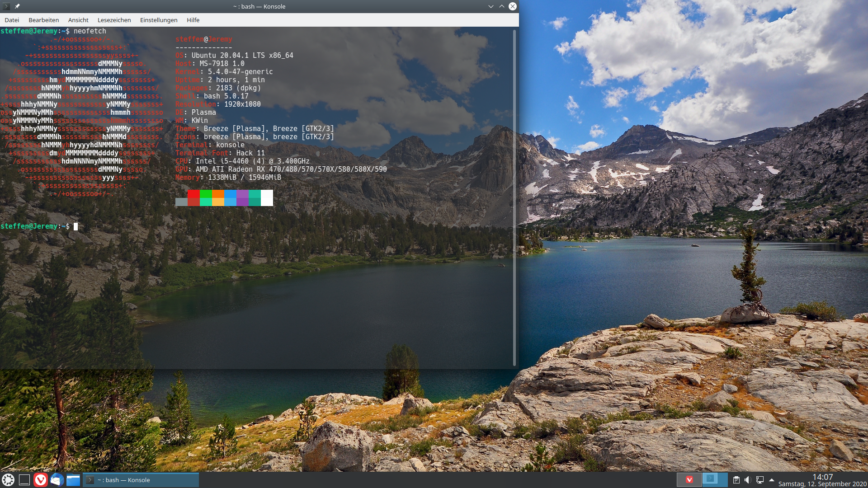Launch Vivaldi browser from taskbar
Viewport: 868px width, 488px height.
[x=41, y=480]
